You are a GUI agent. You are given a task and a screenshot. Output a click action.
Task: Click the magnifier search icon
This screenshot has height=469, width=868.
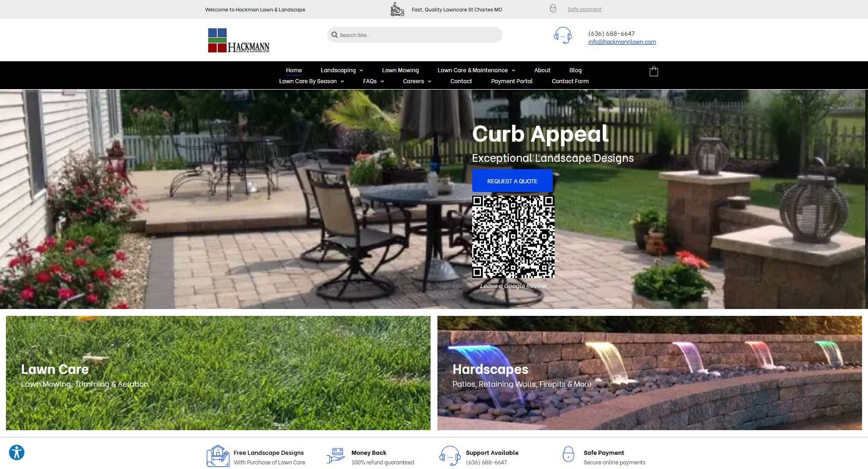point(334,35)
